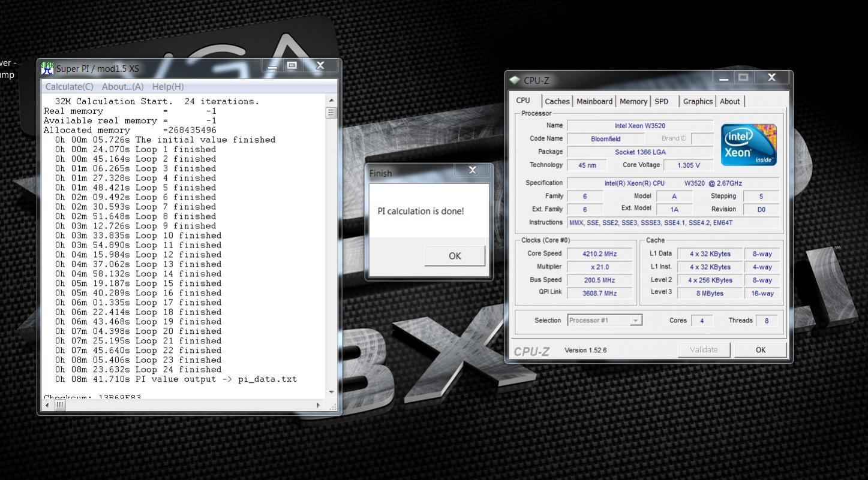
Task: Maximize the Super PI window
Action: click(292, 66)
